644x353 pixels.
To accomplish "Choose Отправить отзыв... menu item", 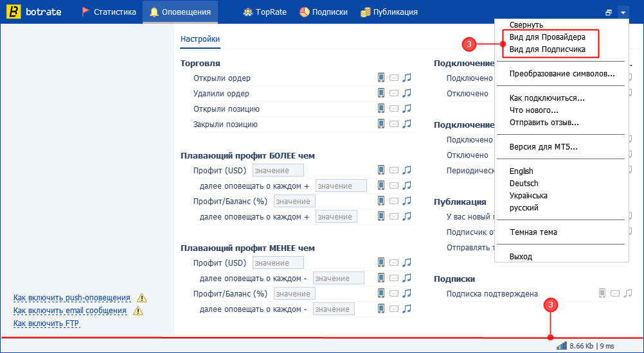I will coord(544,122).
